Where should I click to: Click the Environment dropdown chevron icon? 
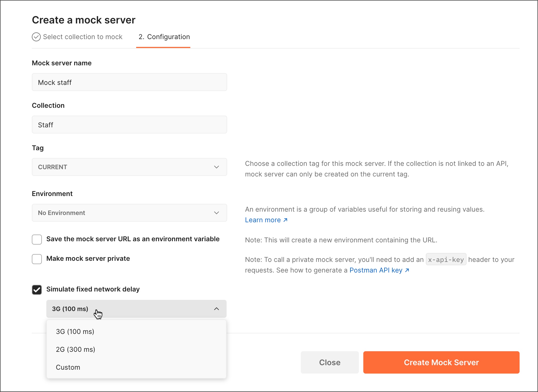pyautogui.click(x=216, y=213)
